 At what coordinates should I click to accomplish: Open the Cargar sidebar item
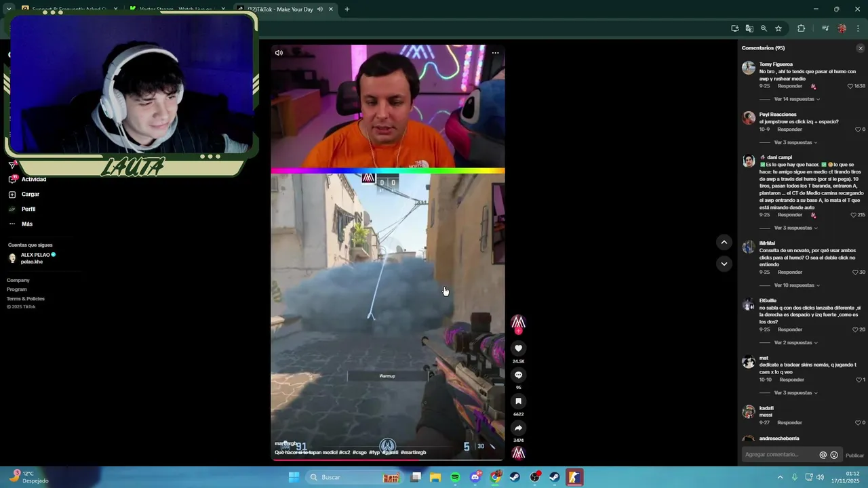click(24, 194)
